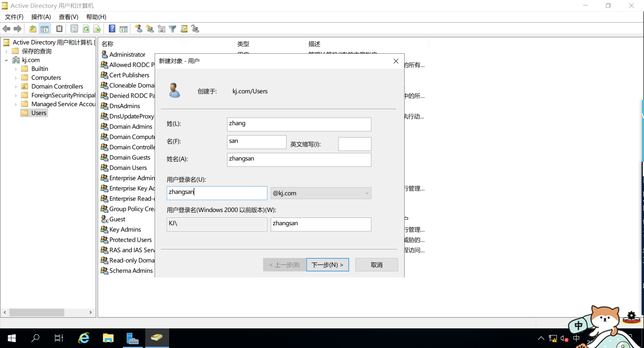644x348 pixels.
Task: Open the Properties toolbar icon
Action: tap(74, 29)
